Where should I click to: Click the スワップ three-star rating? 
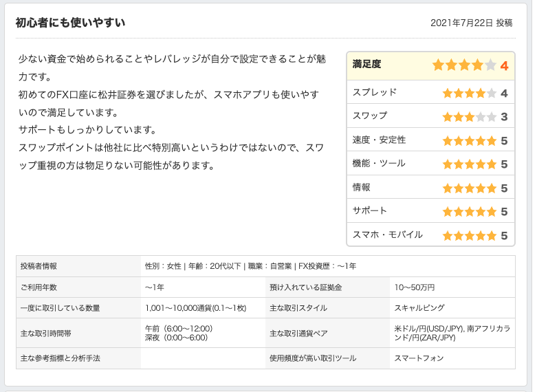click(x=469, y=117)
